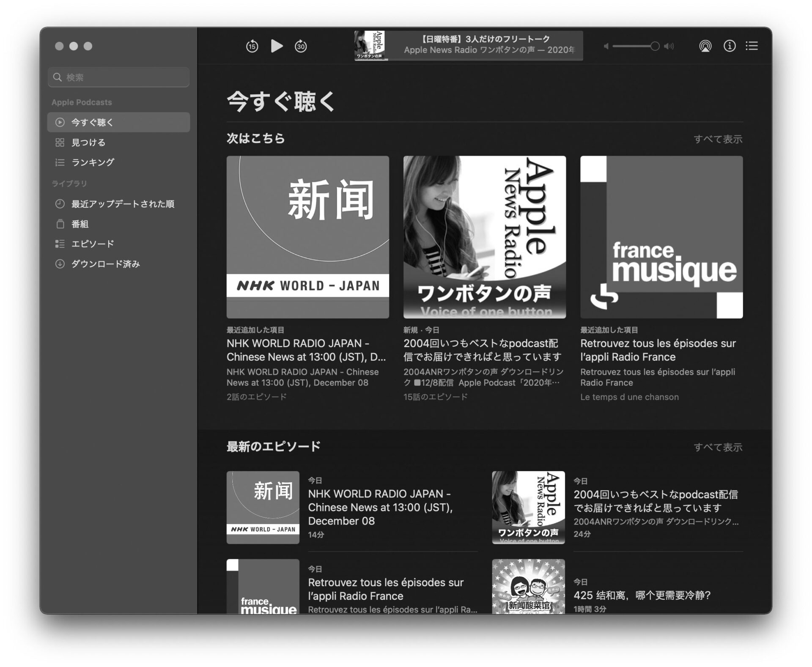Screen dimensions: 812x667
Task: Open ダウンロード済み library view
Action: (118, 264)
